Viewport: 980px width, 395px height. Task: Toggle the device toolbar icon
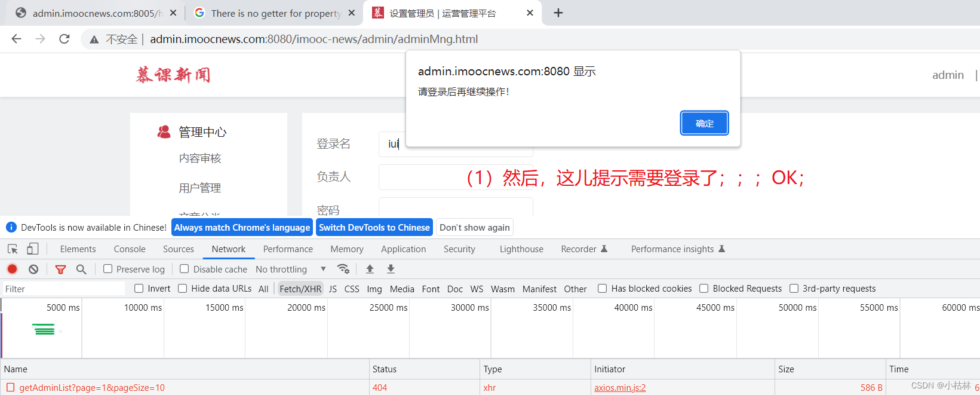33,249
